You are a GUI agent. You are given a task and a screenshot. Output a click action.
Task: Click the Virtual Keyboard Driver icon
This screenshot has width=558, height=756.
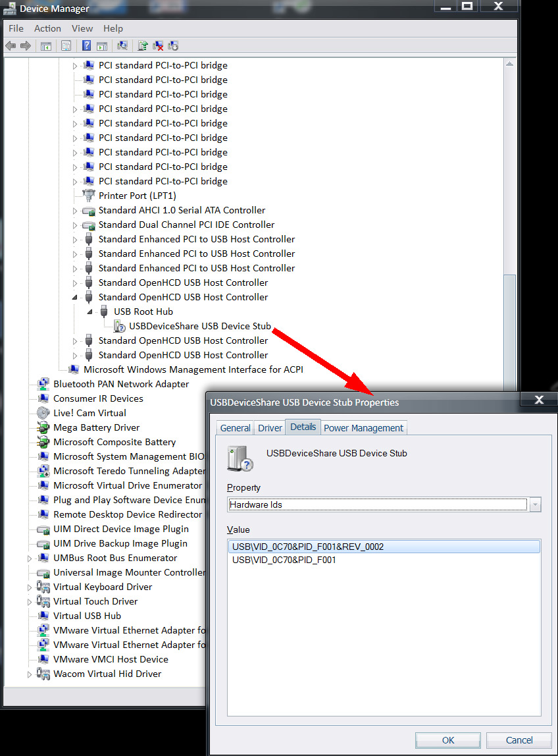coord(43,587)
